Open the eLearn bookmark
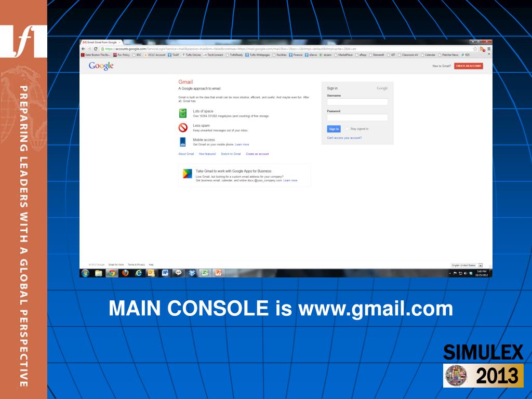 click(x=325, y=55)
